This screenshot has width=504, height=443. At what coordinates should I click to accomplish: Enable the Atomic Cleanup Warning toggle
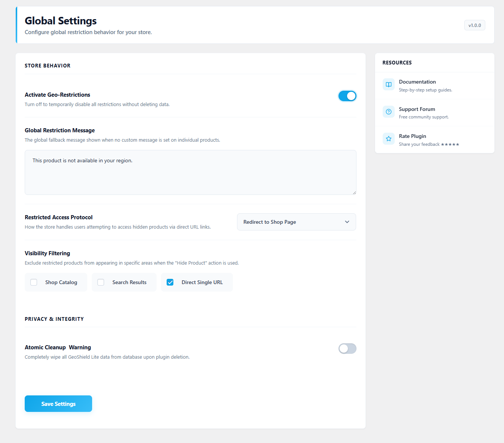tap(347, 349)
